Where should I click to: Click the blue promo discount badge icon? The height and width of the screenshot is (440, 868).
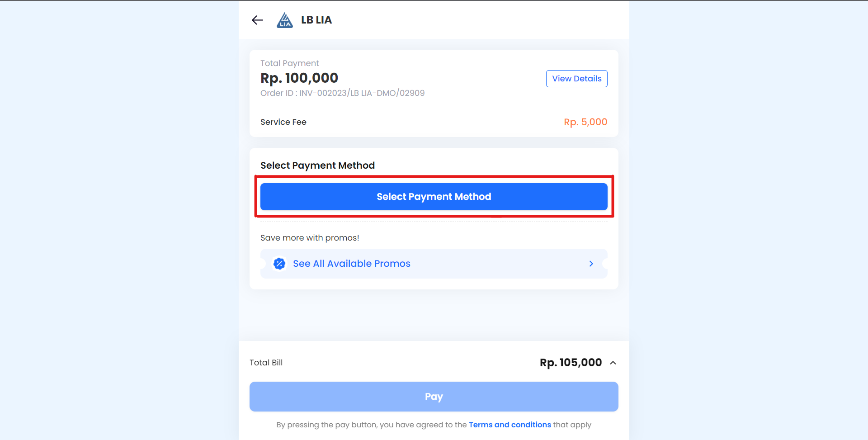(x=279, y=264)
